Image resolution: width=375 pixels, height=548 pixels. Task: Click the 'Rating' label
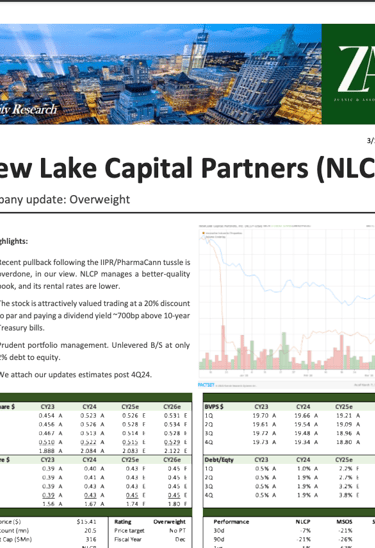click(123, 522)
